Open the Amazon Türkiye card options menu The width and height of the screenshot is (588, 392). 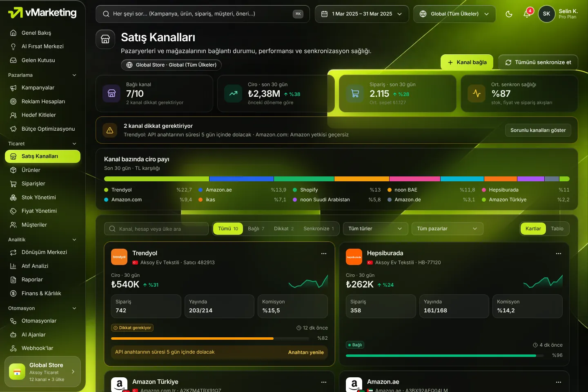324,382
